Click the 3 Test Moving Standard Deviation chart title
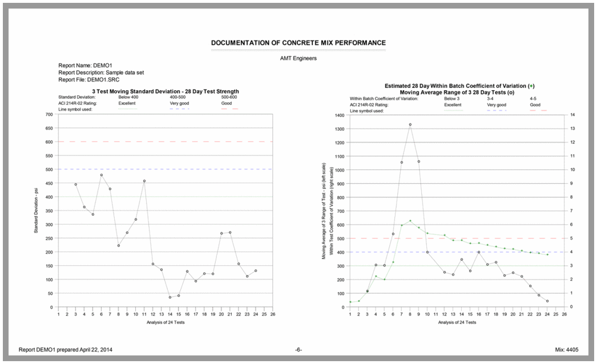Image resolution: width=597 pixels, height=364 pixels. [x=165, y=91]
